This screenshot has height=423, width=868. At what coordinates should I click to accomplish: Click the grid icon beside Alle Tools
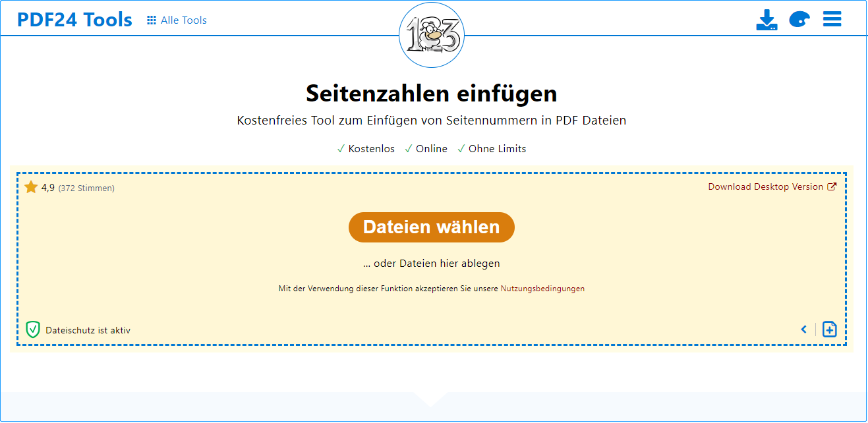[152, 20]
